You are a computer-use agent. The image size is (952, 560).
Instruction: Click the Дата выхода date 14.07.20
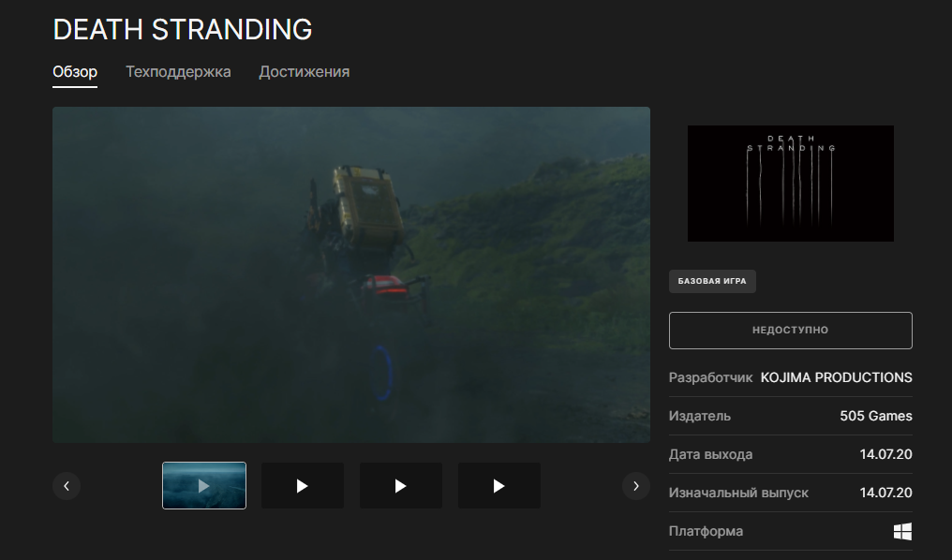[885, 454]
